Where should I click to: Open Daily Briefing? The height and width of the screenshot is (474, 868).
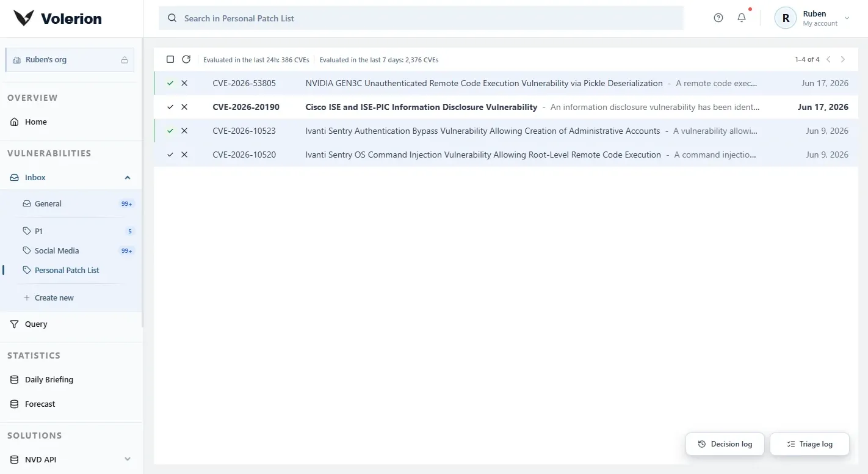click(x=71, y=379)
